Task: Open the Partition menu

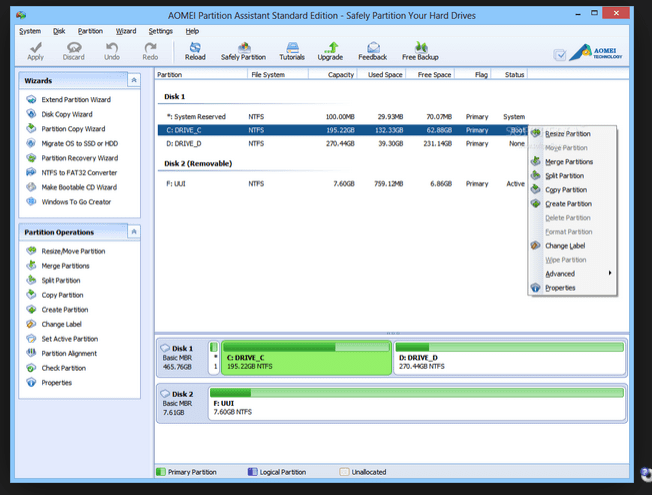Action: 90,31
